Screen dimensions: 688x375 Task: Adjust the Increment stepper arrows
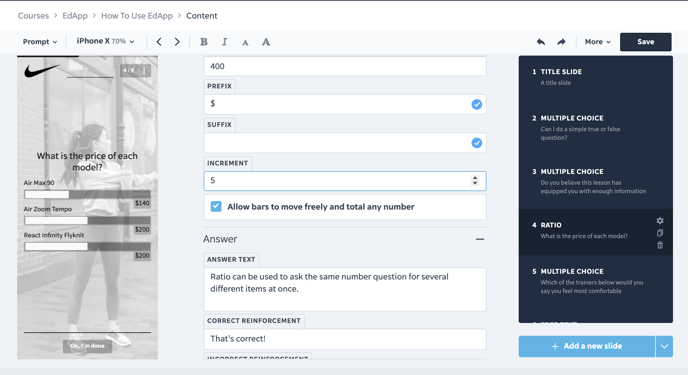click(475, 180)
